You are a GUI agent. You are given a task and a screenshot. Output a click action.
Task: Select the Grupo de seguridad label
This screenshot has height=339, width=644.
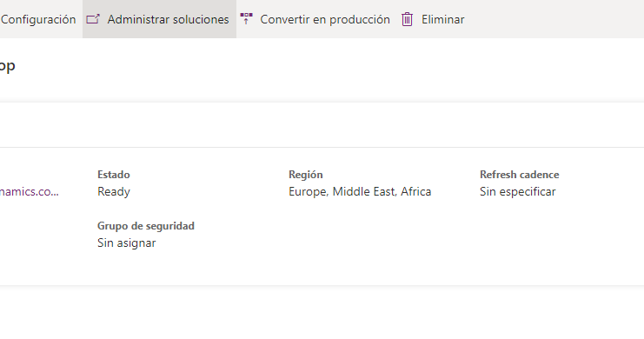tap(146, 226)
